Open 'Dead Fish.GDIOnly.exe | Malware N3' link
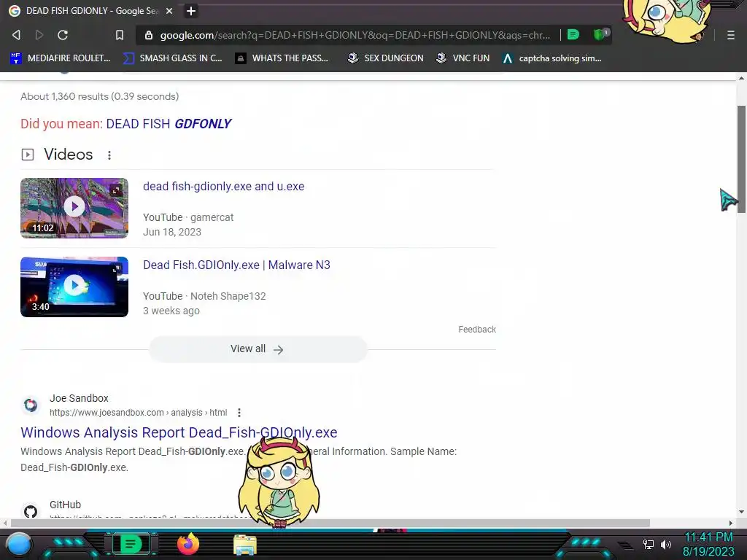The width and height of the screenshot is (747, 560). [236, 265]
